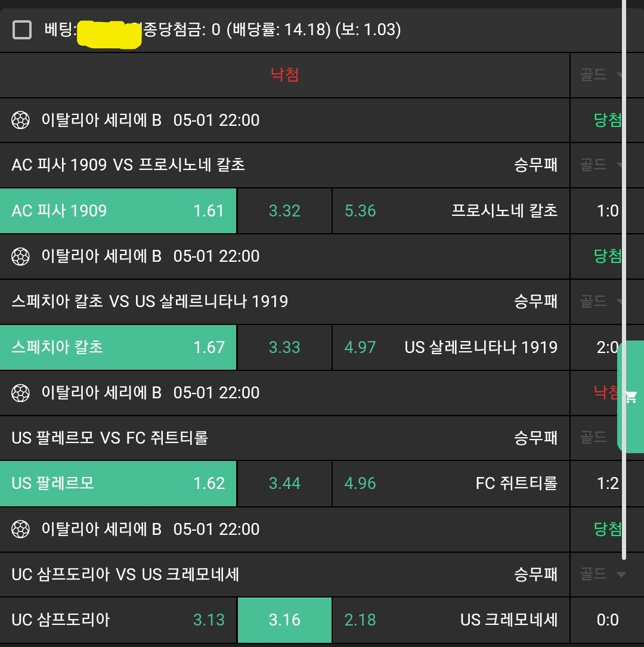
Task: Click the vertical scrollbar on the right edge
Action: coord(624,280)
